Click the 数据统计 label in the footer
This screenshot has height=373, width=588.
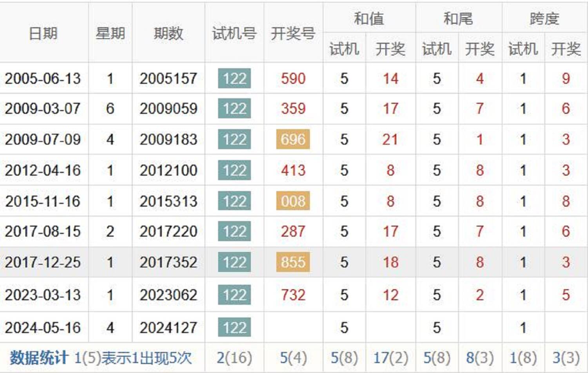point(38,358)
